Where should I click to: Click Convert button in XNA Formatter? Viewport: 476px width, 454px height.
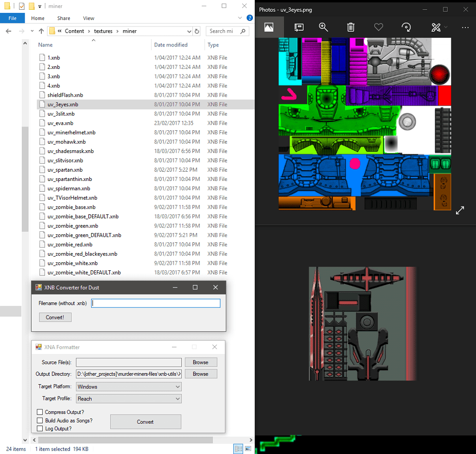pyautogui.click(x=145, y=422)
